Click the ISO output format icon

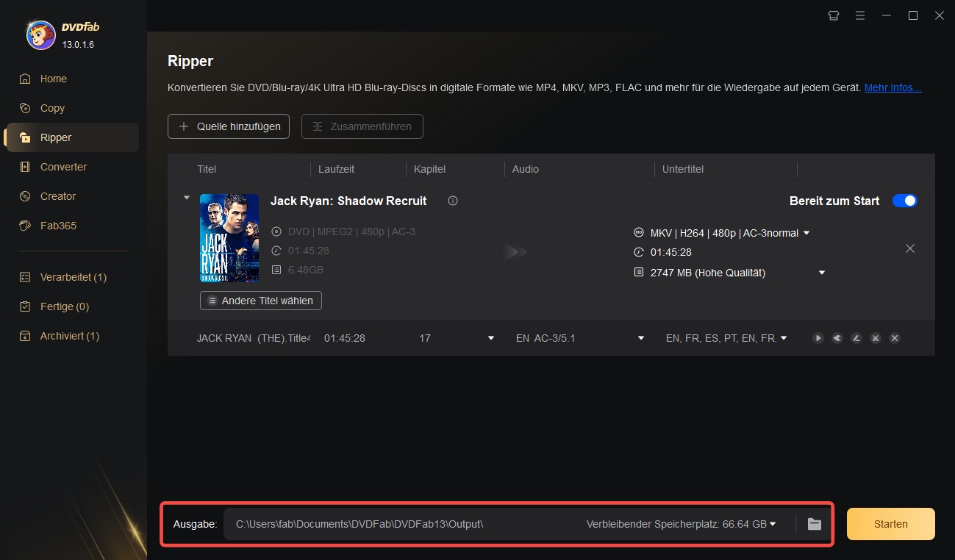pos(638,233)
